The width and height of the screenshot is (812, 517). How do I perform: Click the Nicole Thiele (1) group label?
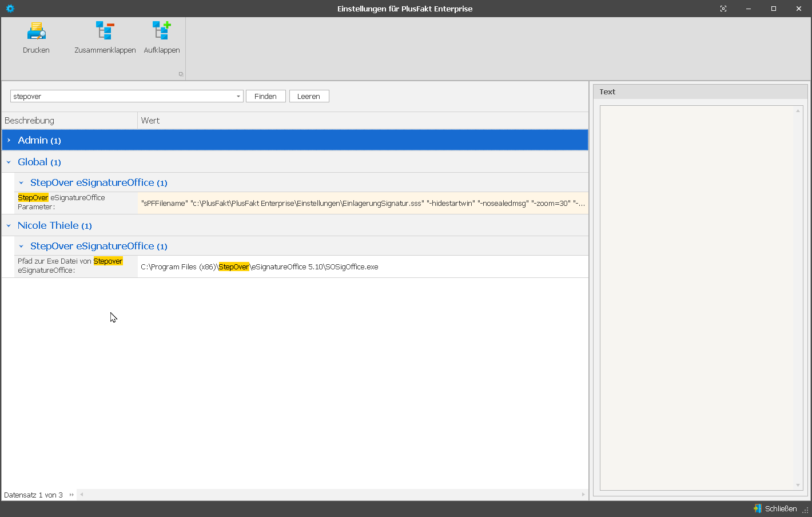pyautogui.click(x=55, y=226)
